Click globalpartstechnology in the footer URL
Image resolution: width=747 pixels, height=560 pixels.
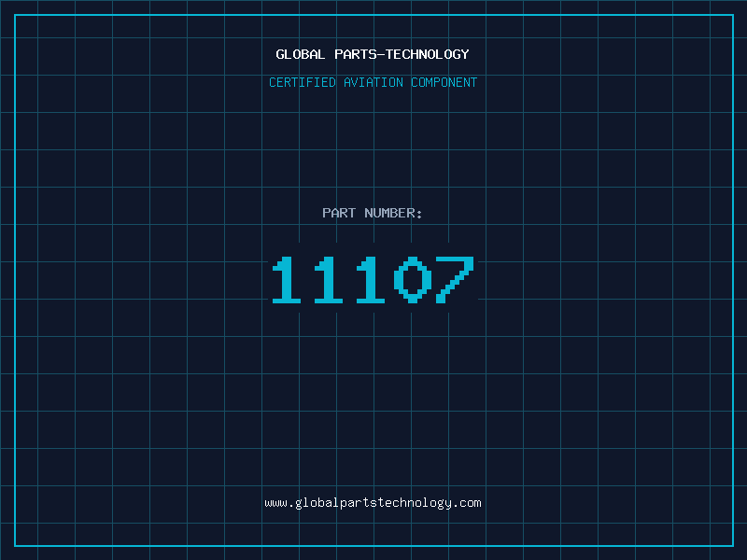pos(373,503)
